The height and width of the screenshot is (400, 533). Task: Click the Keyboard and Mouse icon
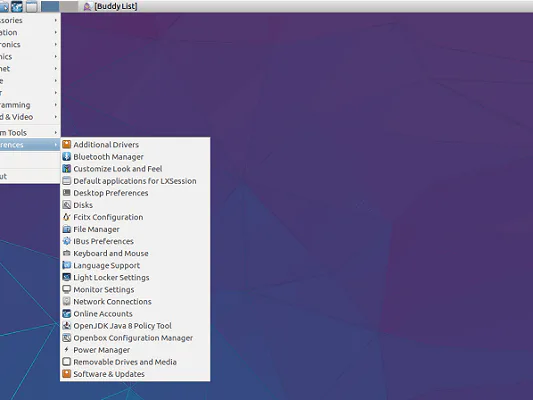[67, 253]
